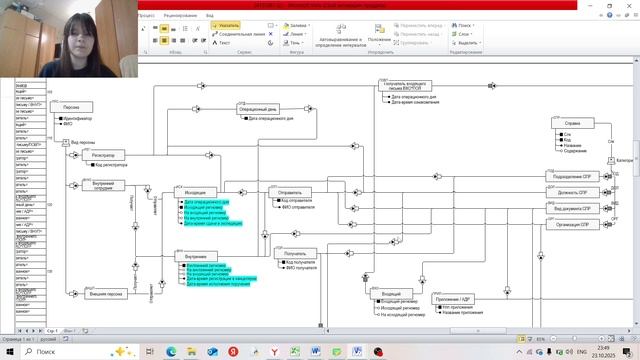Select the Указатель pointer tool
This screenshot has height=360, width=640.
[x=226, y=26]
